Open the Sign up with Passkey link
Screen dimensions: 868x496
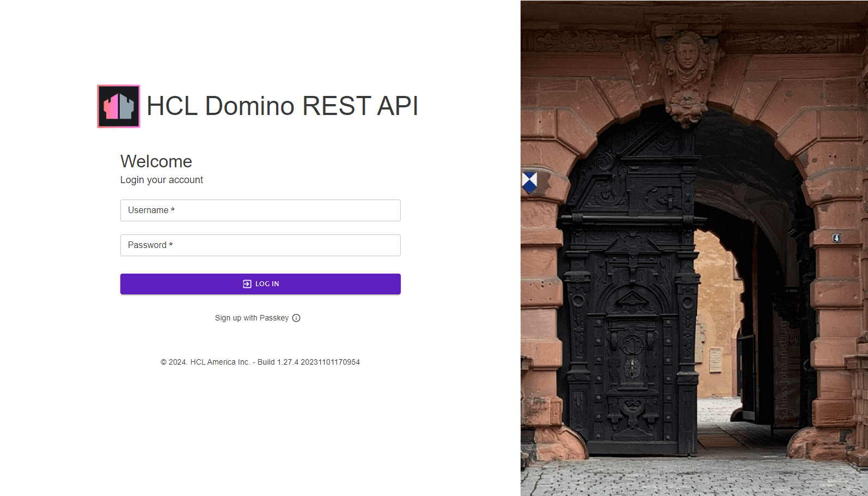pyautogui.click(x=252, y=318)
